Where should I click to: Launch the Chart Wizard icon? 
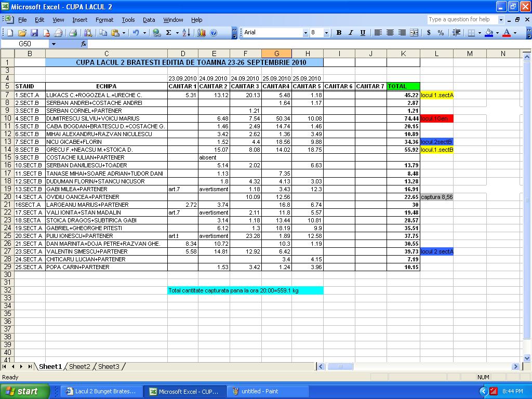click(202, 33)
